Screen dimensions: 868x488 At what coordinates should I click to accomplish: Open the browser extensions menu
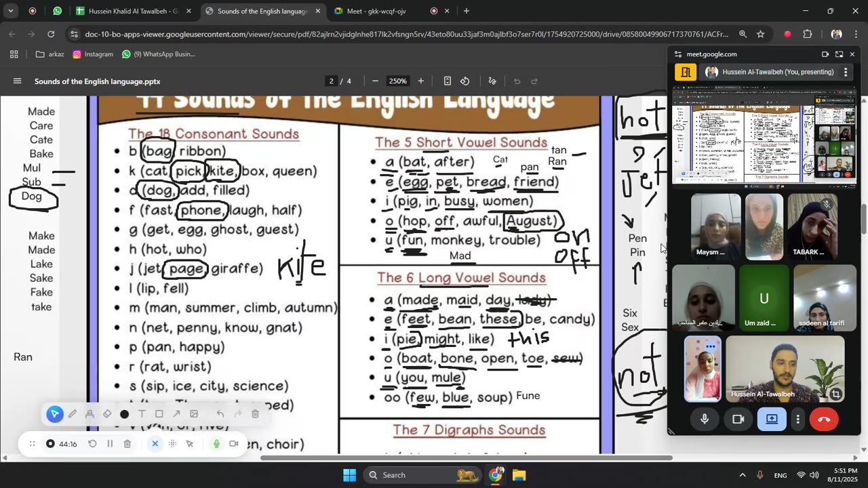[x=808, y=34]
